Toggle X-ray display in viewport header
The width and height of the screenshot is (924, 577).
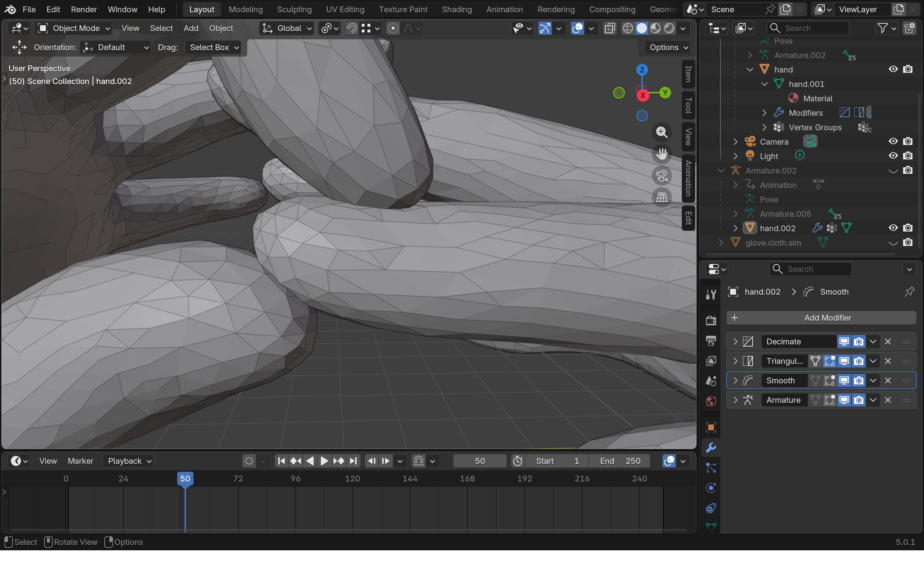610,28
